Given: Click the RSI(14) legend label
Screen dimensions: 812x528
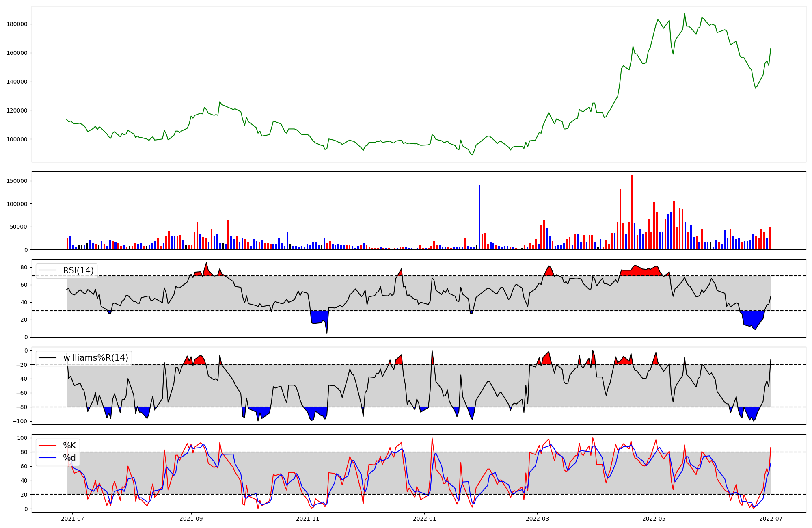Looking at the screenshot, I should pyautogui.click(x=78, y=270).
